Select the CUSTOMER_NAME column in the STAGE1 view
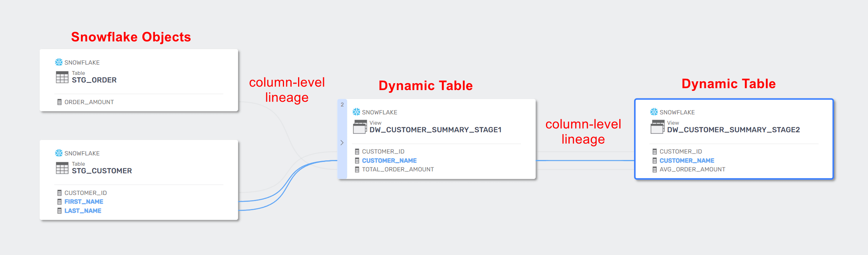 tap(389, 161)
